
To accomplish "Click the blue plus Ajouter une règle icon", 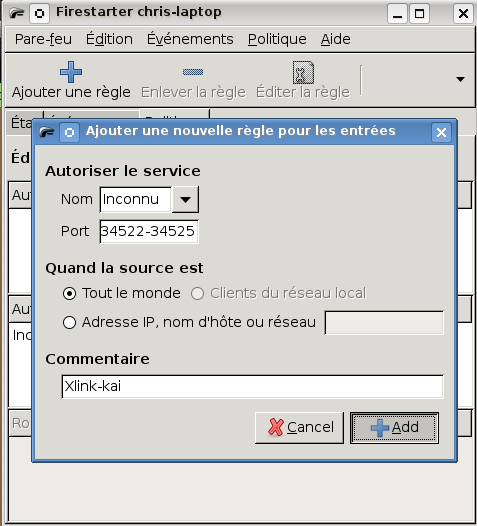I will tap(71, 72).
